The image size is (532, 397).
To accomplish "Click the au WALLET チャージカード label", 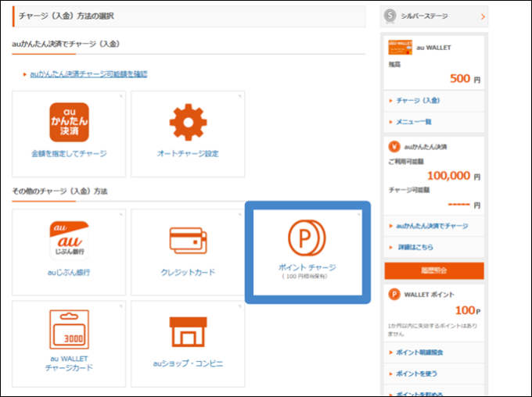I will [x=69, y=363].
